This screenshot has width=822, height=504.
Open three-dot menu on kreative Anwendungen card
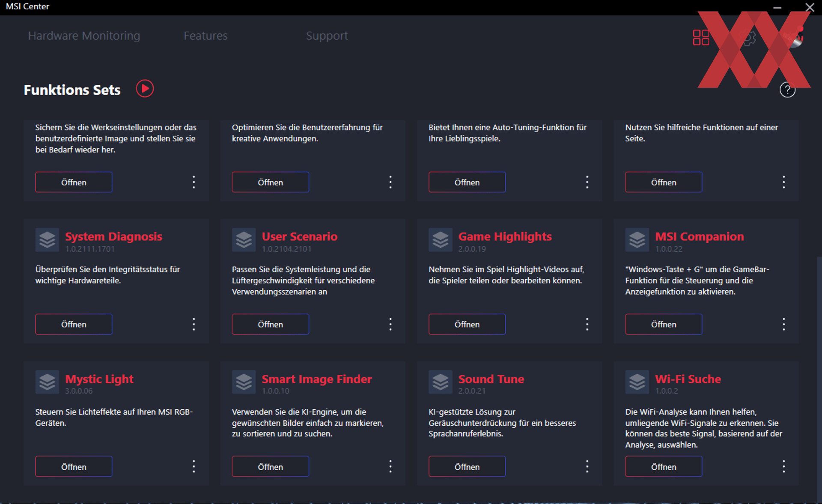pos(390,182)
